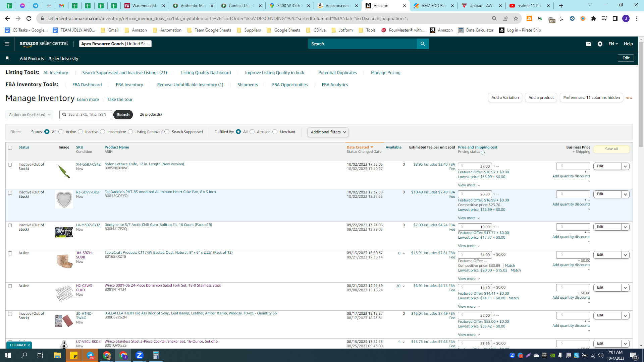Open Zoom from the taskbar
The height and width of the screenshot is (362, 644).
pos(140,355)
